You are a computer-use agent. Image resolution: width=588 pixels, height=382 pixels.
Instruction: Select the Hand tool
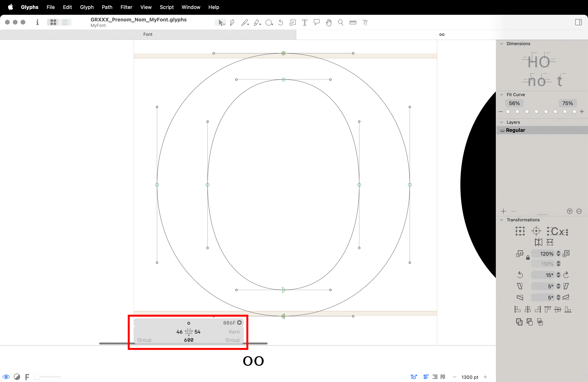329,23
